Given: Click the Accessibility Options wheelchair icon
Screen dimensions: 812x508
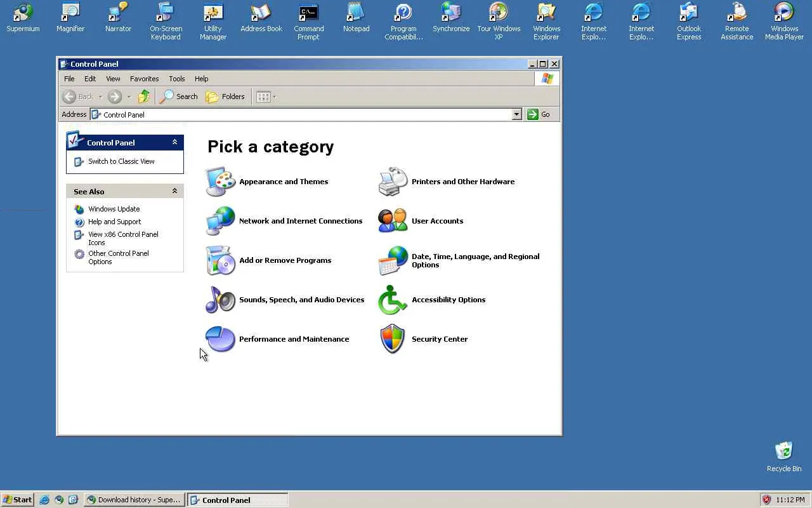Looking at the screenshot, I should click(393, 300).
